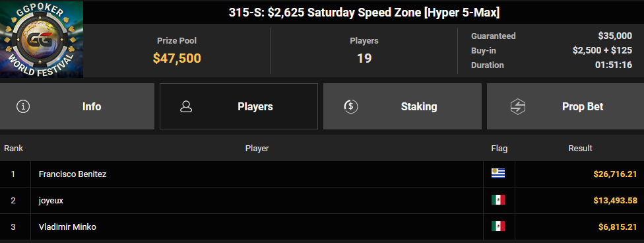Image resolution: width=644 pixels, height=243 pixels.
Task: Click the Flag column header
Action: point(499,149)
